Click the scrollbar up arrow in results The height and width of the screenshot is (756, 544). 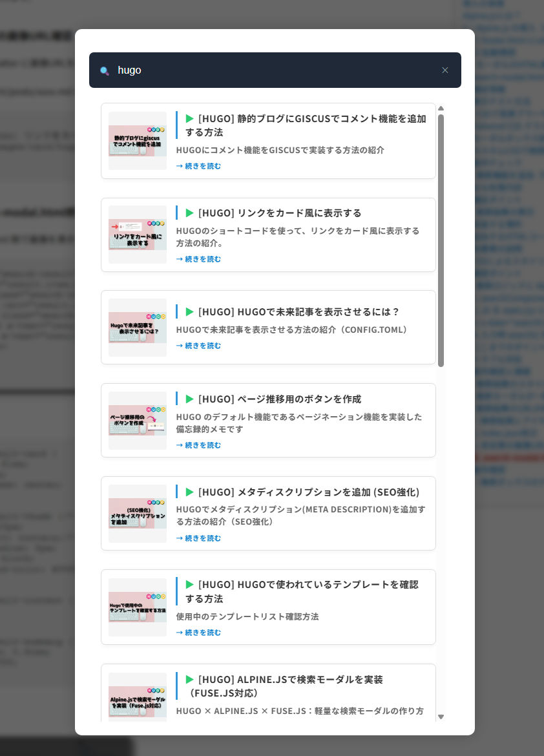tap(441, 109)
